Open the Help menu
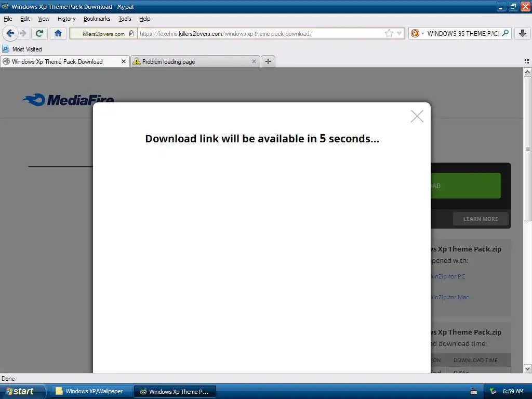Image resolution: width=532 pixels, height=399 pixels. pos(145,19)
